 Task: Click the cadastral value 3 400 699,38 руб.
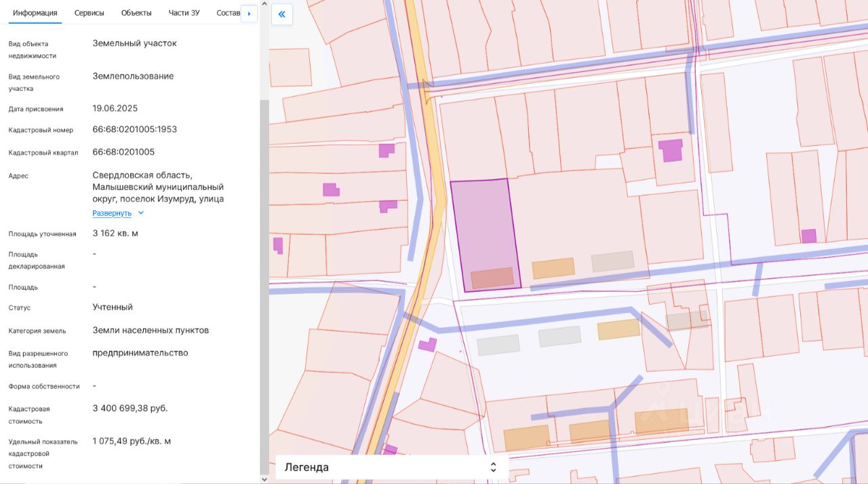(130, 409)
